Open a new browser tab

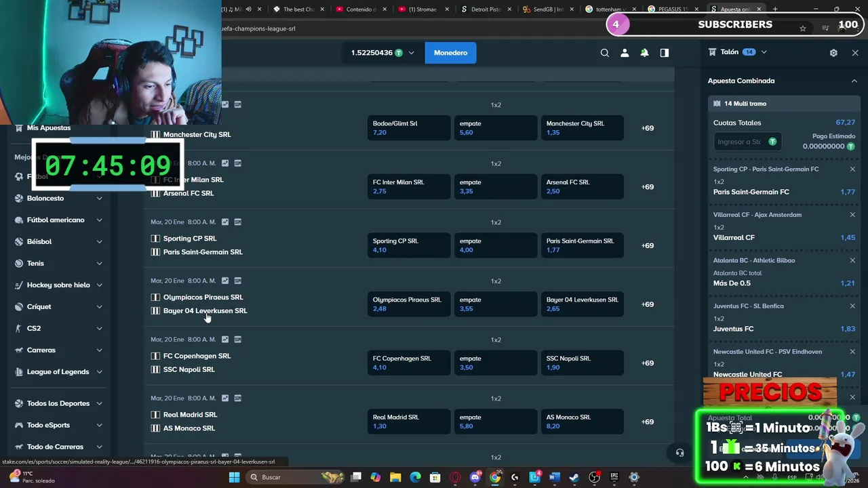(775, 9)
